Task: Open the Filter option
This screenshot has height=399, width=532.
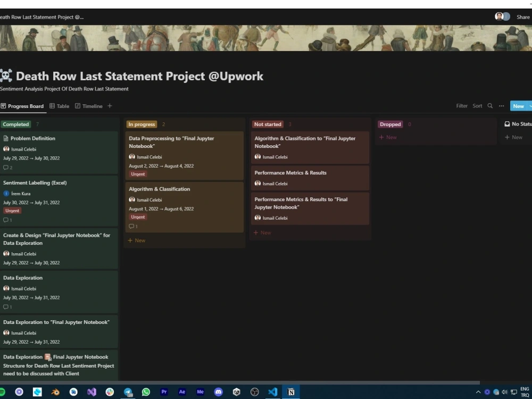Action: pyautogui.click(x=462, y=106)
